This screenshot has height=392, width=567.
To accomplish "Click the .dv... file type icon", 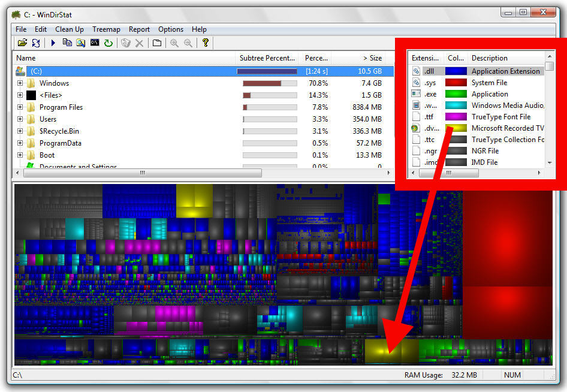I will pos(415,128).
